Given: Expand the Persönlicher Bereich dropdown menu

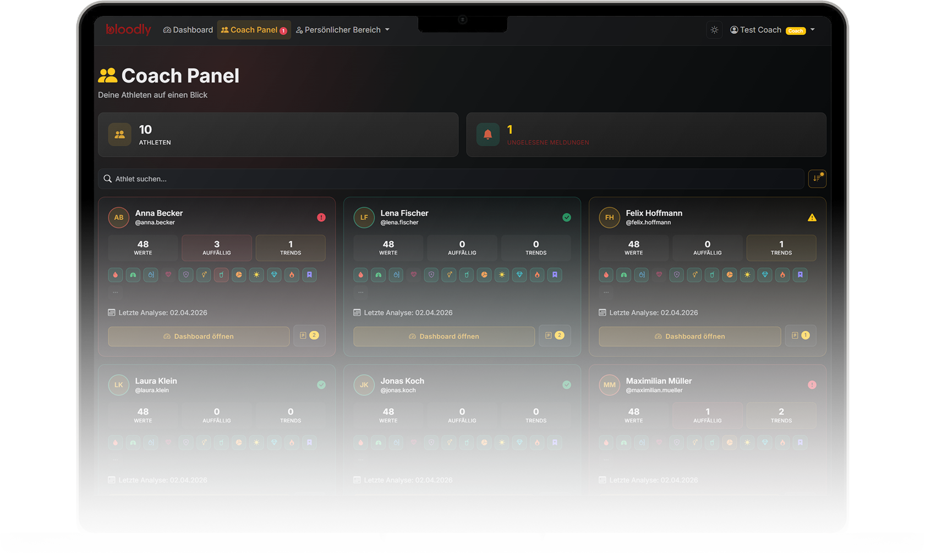Looking at the screenshot, I should pos(343,30).
